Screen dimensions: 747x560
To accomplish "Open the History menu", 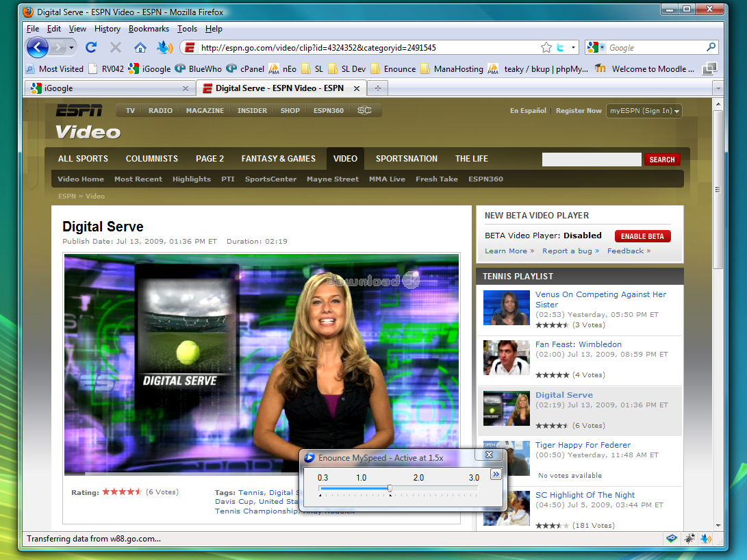I will point(107,29).
